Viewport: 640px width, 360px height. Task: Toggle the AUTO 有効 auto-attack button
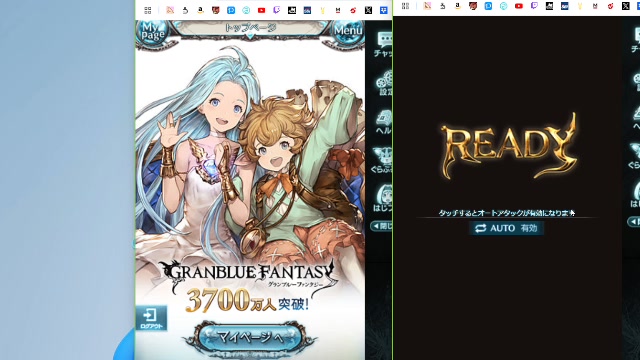coord(506,228)
